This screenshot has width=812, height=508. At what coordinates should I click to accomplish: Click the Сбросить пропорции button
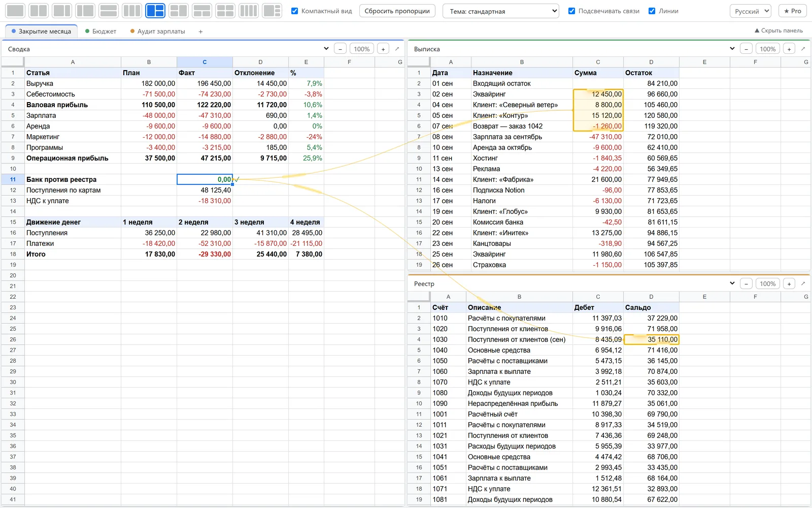[397, 11]
